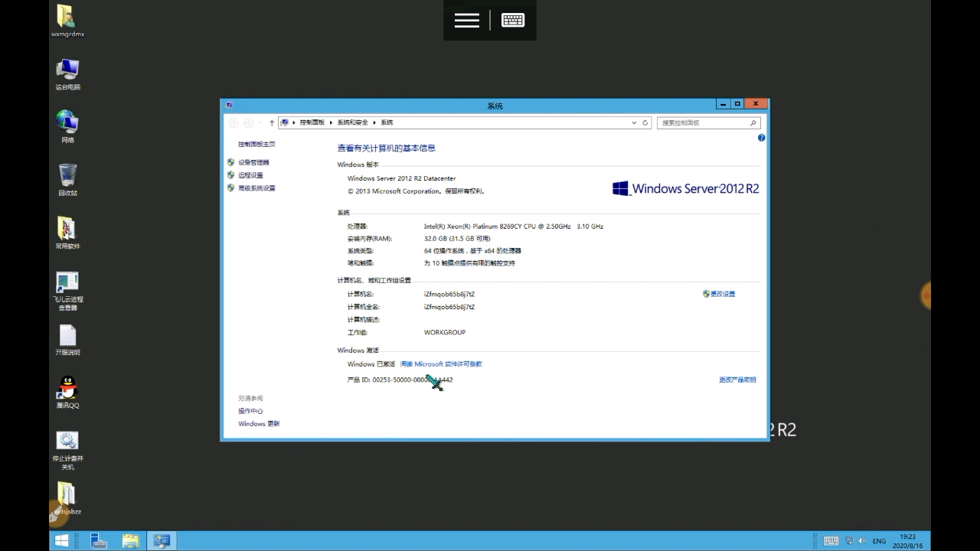This screenshot has height=551, width=980.
Task: Open the recent locations dropdown arrow
Action: click(x=260, y=122)
